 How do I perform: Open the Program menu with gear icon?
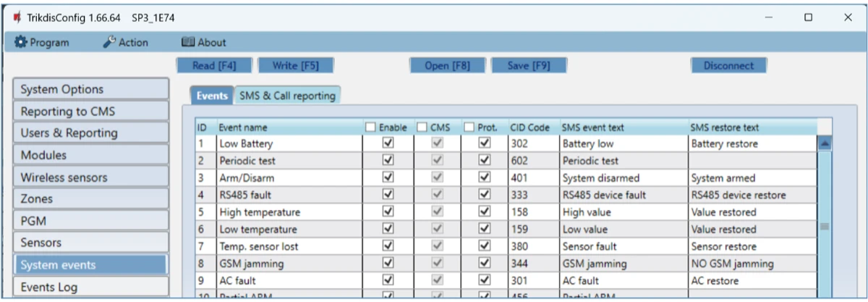[x=43, y=43]
